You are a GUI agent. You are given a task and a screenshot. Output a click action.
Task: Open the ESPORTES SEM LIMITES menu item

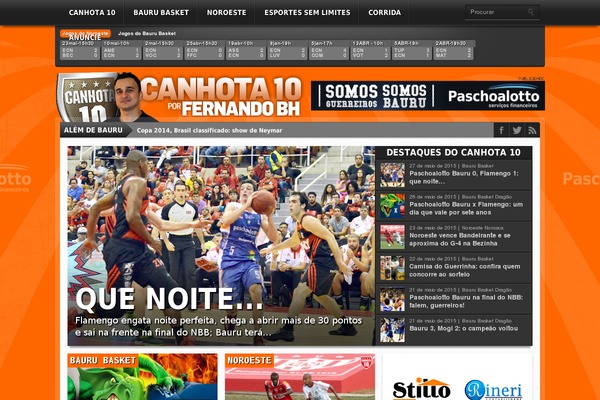tap(307, 12)
